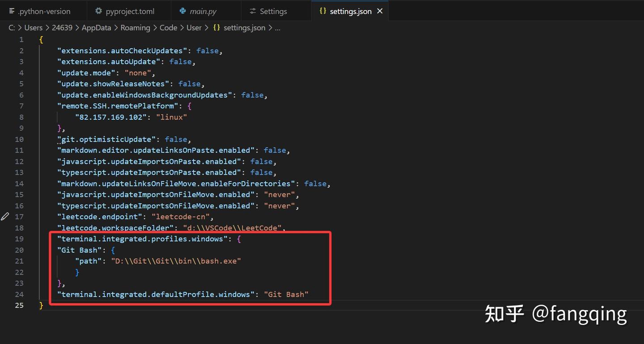
Task: Open the pyproject.toml tab
Action: pos(125,11)
